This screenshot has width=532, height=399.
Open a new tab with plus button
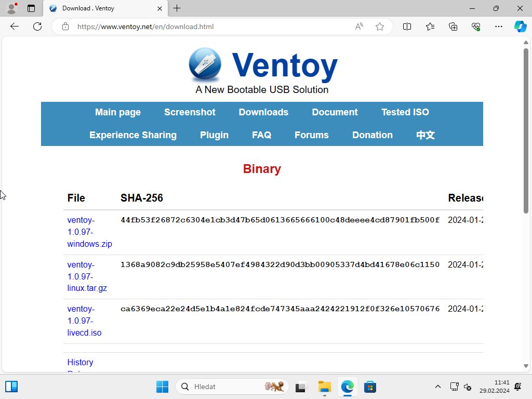177,8
